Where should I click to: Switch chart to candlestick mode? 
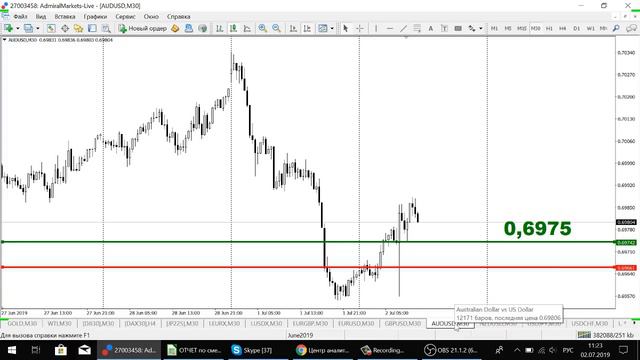233,28
